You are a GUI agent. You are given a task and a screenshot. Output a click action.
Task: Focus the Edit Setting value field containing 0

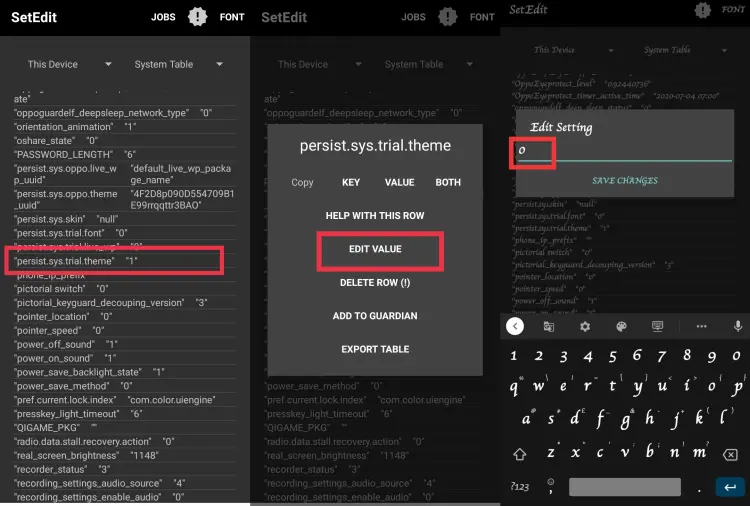pos(625,152)
